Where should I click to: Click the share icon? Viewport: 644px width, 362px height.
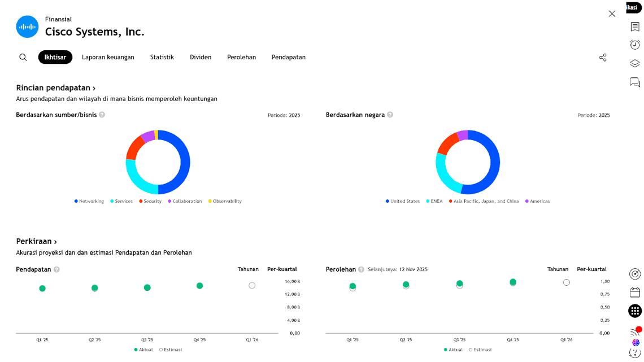(x=603, y=58)
